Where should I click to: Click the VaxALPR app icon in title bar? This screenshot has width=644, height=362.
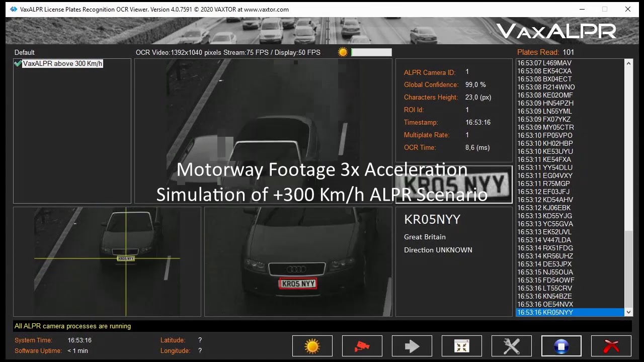point(14,9)
